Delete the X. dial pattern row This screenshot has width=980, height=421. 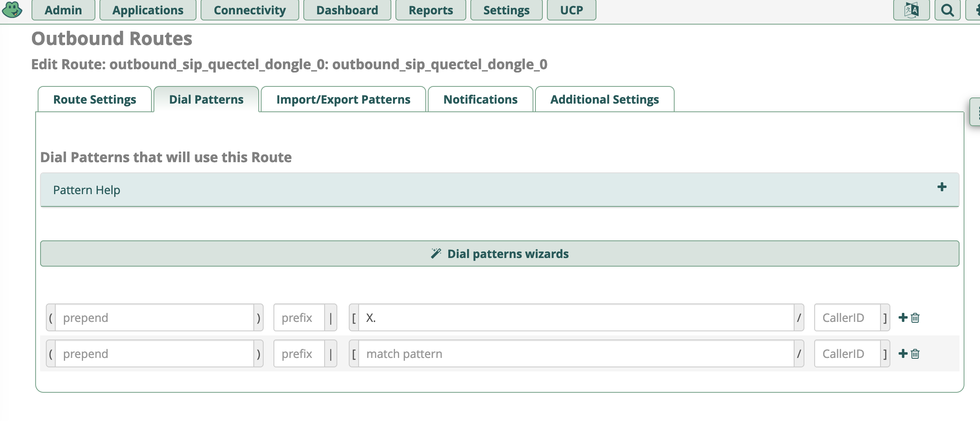pyautogui.click(x=915, y=317)
